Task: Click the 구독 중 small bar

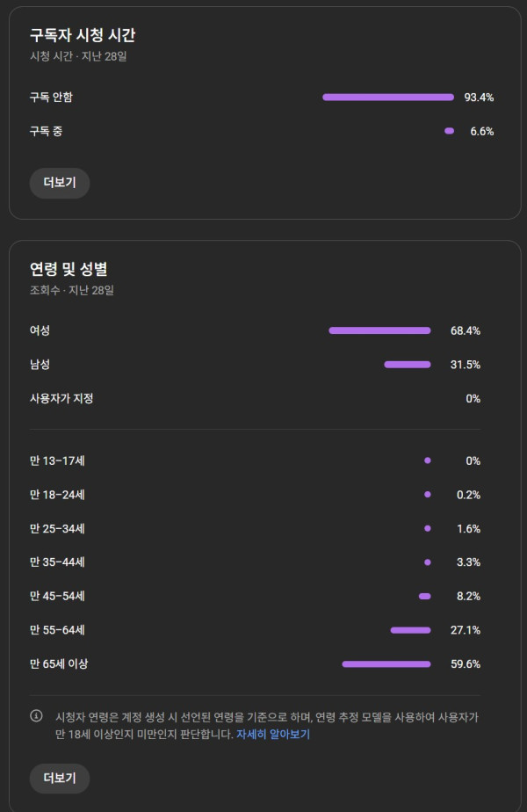Action: (450, 131)
